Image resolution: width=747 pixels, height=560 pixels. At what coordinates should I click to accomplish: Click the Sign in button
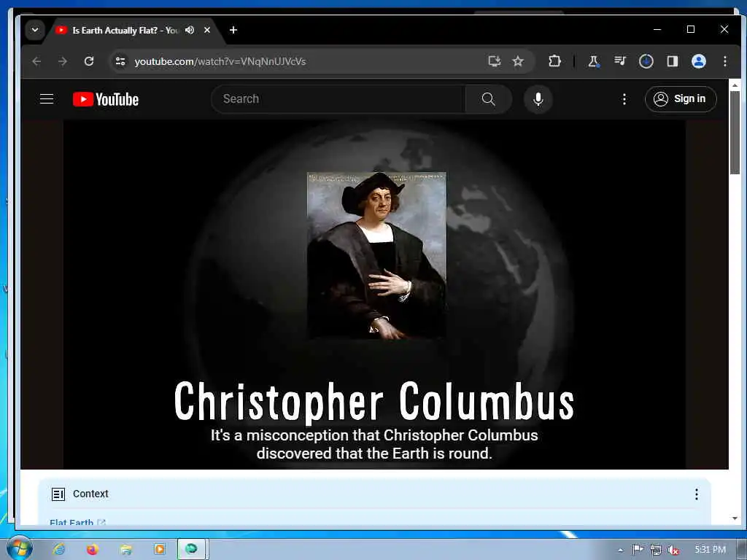point(681,99)
